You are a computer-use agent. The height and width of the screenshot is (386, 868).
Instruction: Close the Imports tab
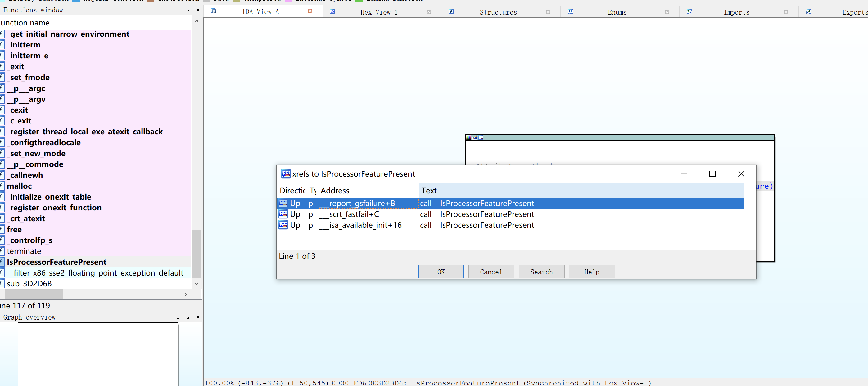coord(786,12)
